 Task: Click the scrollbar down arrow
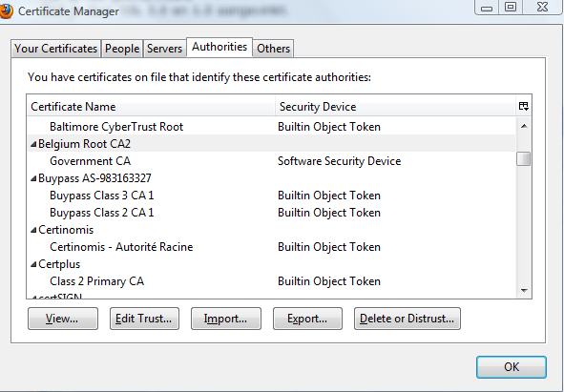click(524, 290)
